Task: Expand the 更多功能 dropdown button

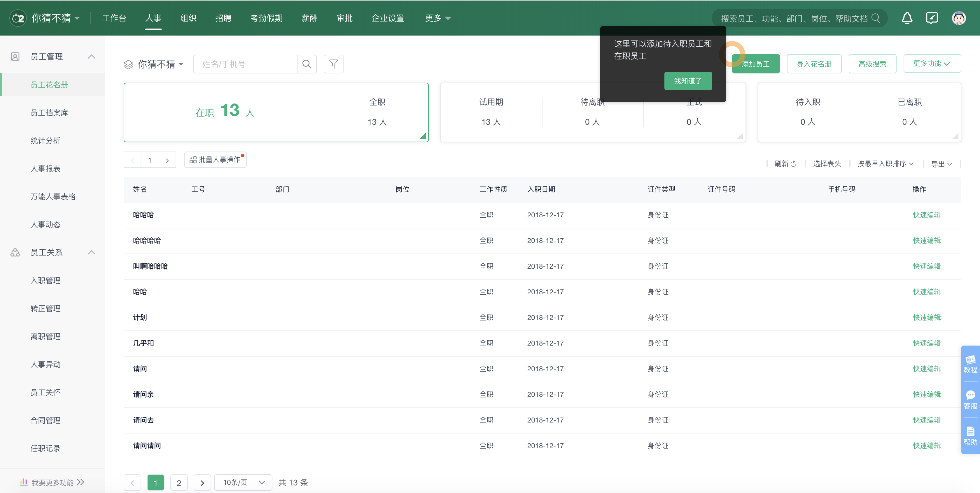Action: pos(932,64)
